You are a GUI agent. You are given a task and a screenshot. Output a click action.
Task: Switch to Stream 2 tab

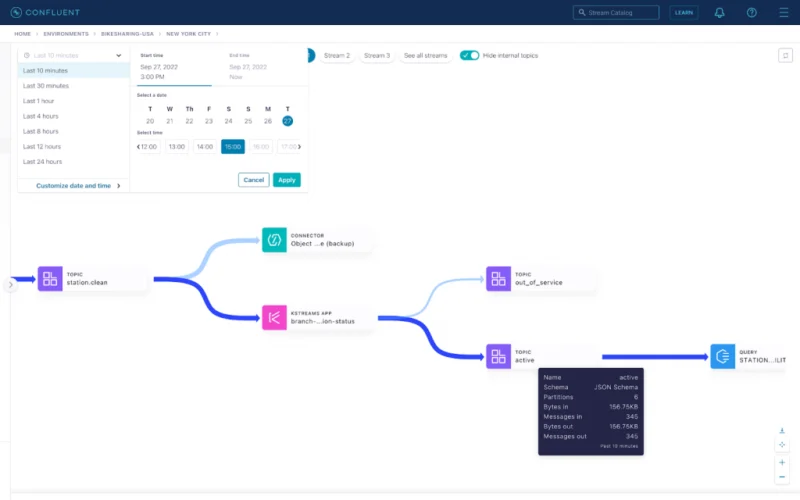337,55
